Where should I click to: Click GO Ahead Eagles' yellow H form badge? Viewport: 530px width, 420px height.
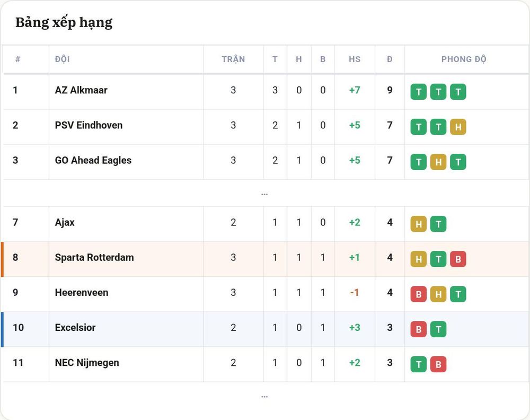point(438,162)
